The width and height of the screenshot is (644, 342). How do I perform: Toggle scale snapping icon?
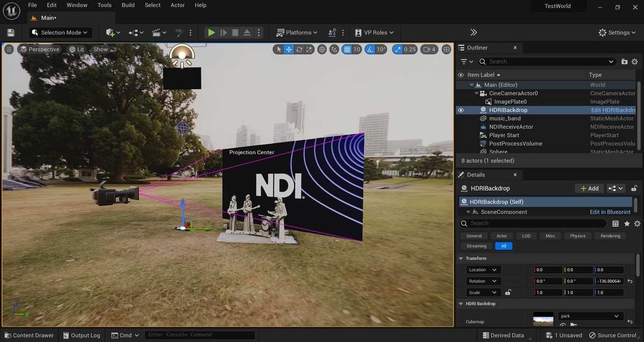tap(397, 49)
